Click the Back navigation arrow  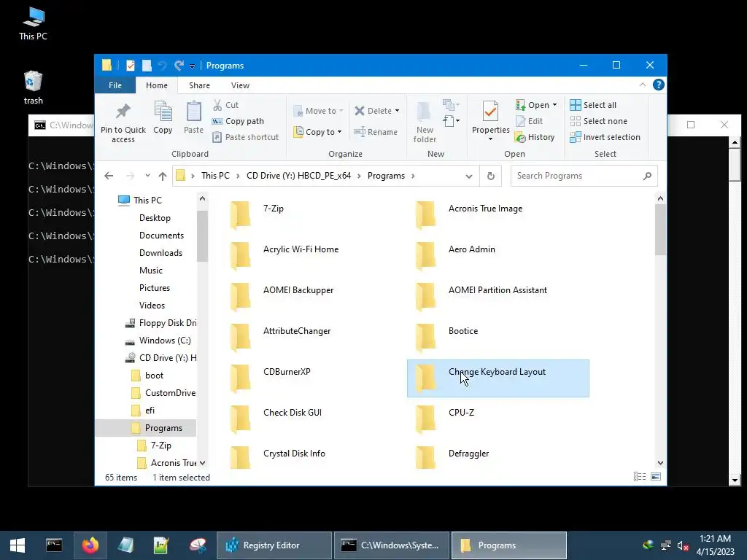tap(109, 176)
